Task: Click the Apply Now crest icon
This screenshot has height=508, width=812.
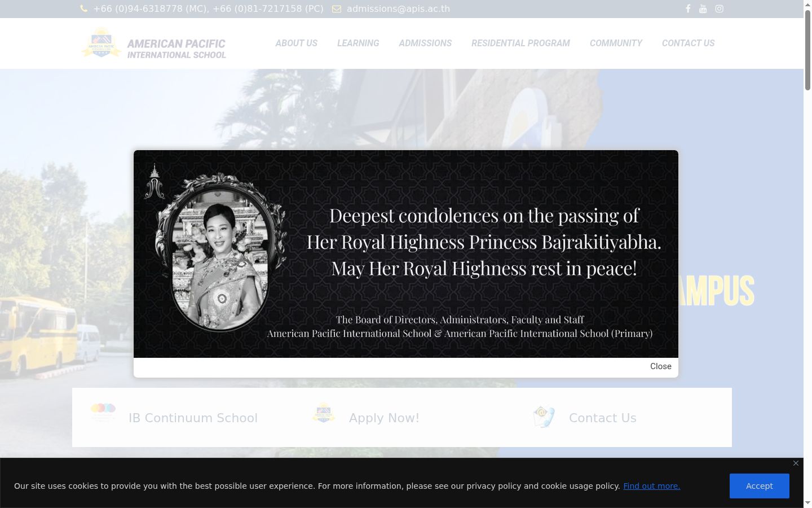Action: 324,413
